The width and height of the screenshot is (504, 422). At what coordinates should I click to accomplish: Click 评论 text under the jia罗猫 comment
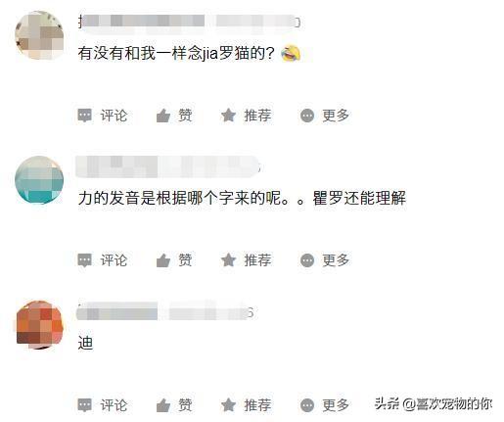114,116
